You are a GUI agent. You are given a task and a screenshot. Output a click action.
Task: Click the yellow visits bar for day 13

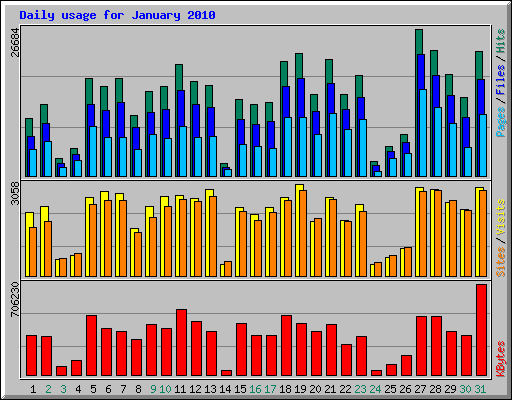point(209,193)
